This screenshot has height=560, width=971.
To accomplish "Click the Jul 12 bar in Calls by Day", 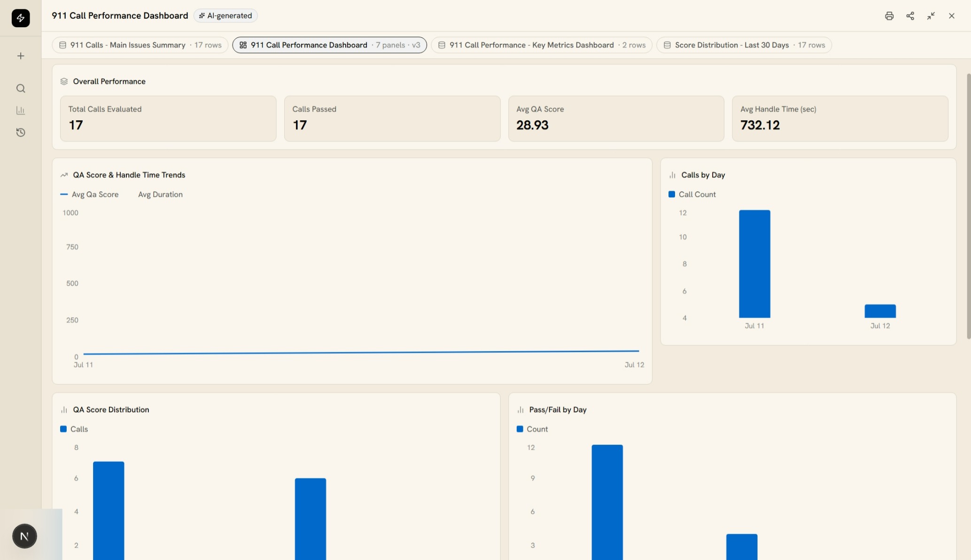I will [880, 311].
